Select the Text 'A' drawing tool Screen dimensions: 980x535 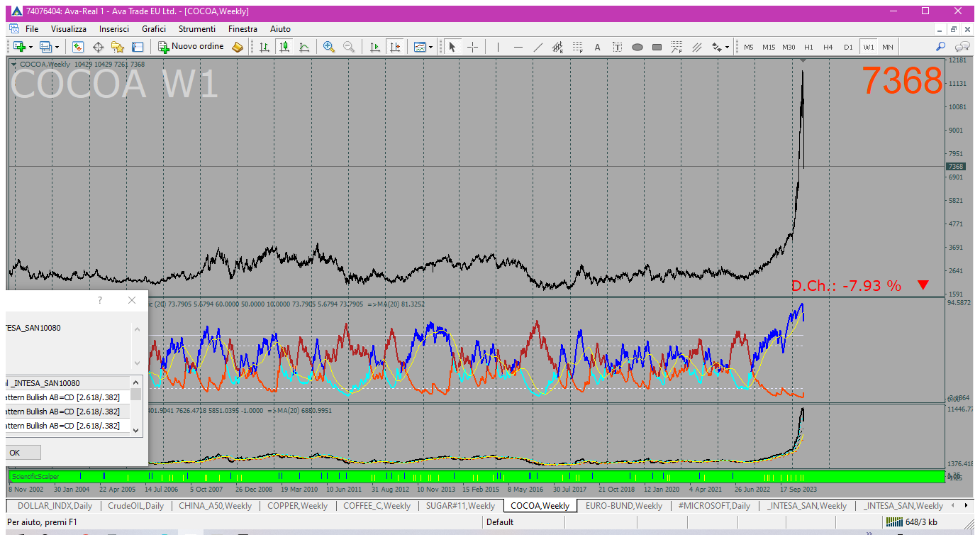click(x=598, y=47)
